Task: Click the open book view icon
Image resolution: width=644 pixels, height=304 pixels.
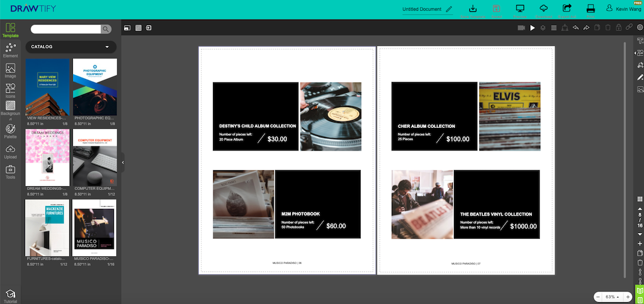Action: (639, 290)
